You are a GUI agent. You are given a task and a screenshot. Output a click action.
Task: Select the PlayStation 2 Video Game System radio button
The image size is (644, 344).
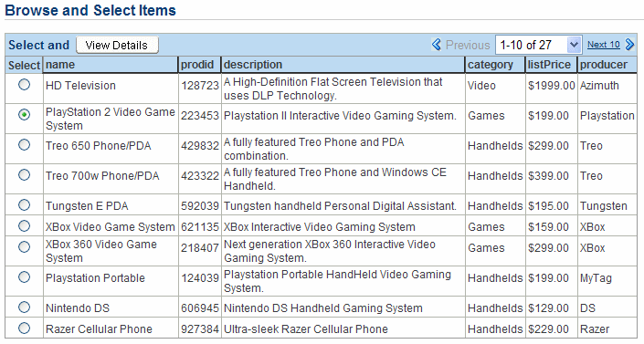click(25, 115)
